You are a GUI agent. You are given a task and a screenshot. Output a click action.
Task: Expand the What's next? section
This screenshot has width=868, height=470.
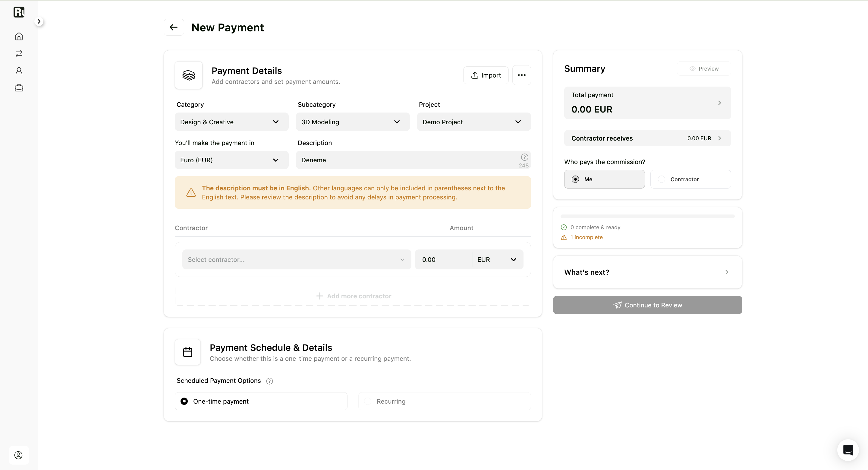647,272
